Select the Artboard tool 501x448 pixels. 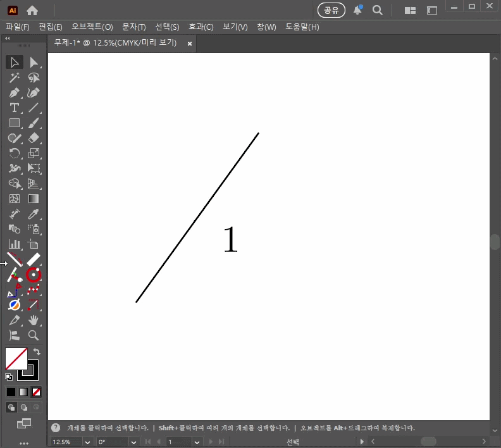pyautogui.click(x=34, y=244)
